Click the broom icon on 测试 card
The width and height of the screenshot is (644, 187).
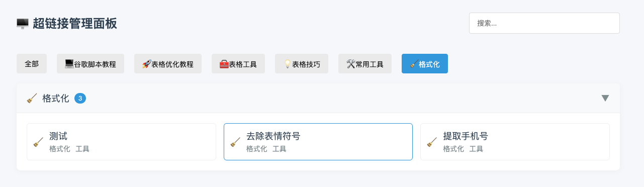click(38, 142)
